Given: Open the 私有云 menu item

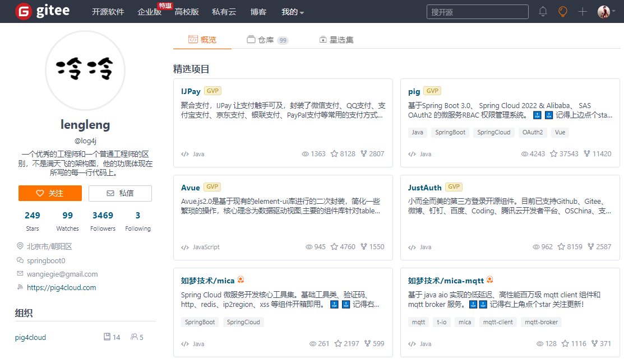Looking at the screenshot, I should [x=224, y=12].
